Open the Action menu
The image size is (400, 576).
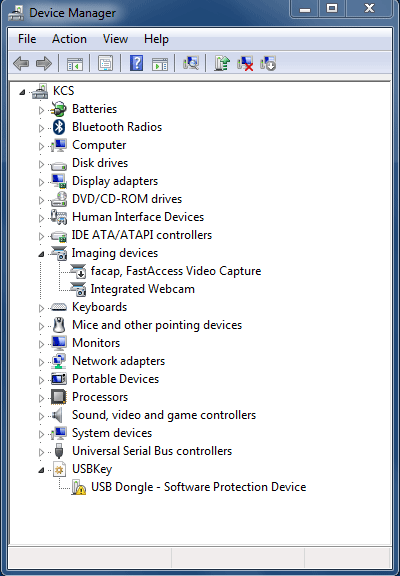pyautogui.click(x=69, y=39)
